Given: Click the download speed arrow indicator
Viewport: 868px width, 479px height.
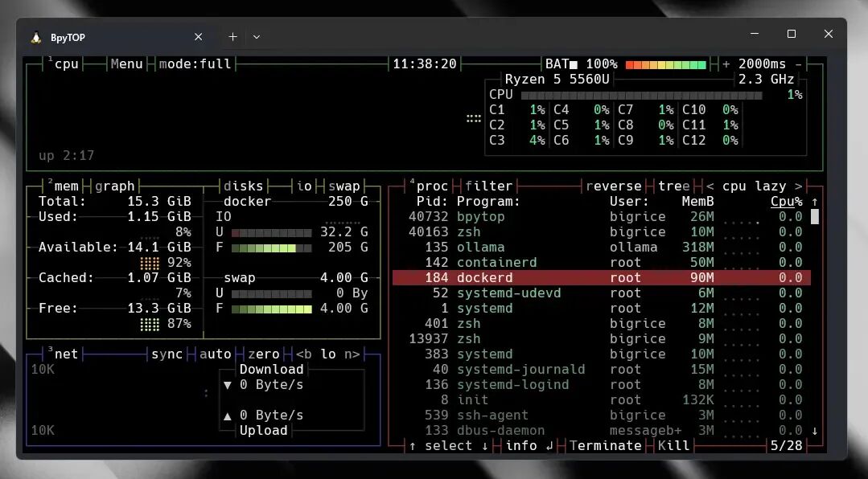Looking at the screenshot, I should (227, 385).
